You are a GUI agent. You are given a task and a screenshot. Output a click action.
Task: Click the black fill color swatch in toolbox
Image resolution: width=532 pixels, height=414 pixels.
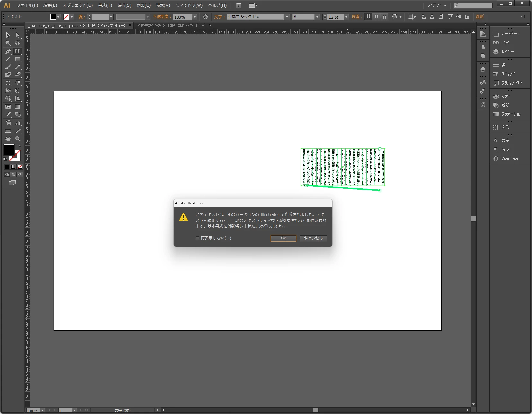9,150
